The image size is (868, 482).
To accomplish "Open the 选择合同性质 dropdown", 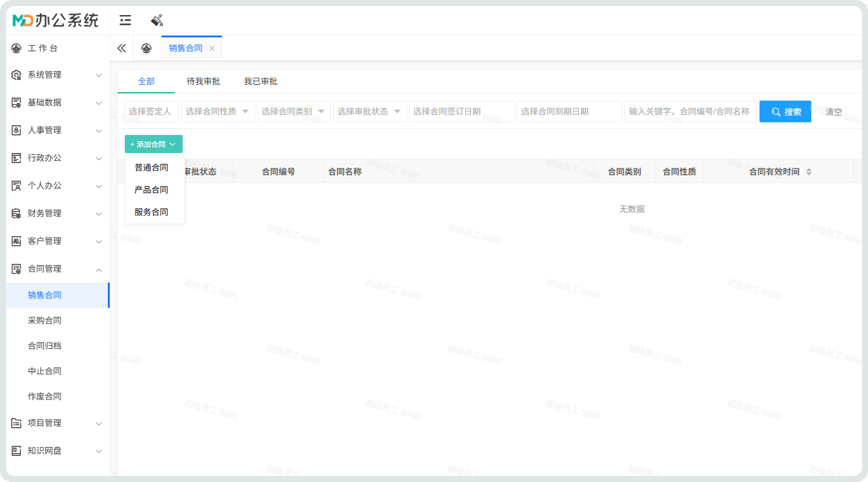I will (x=218, y=111).
